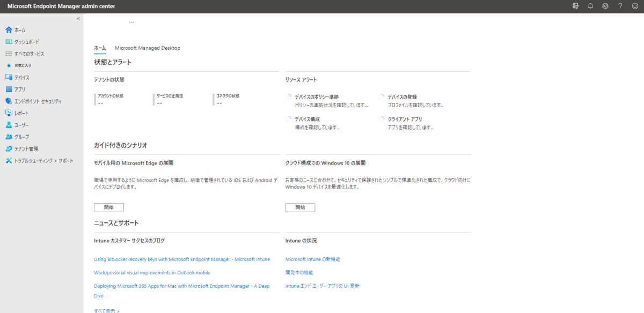Click the クライアント アプリ resource alert

406,123
